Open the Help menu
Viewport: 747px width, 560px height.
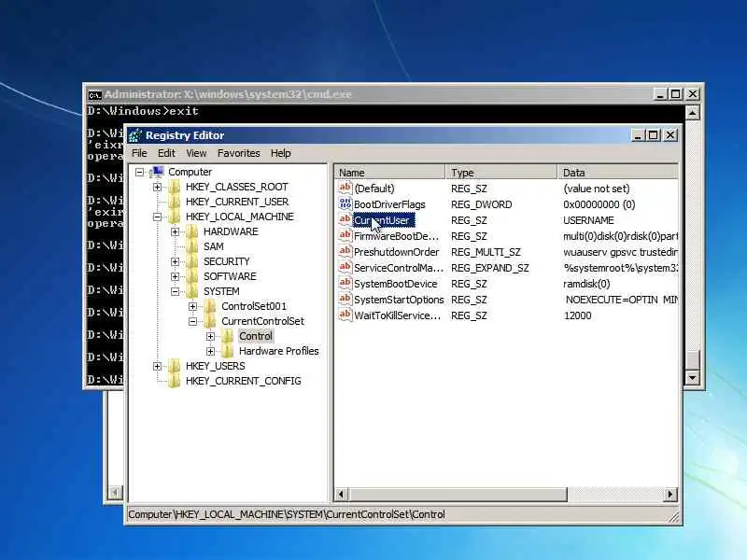coord(281,153)
